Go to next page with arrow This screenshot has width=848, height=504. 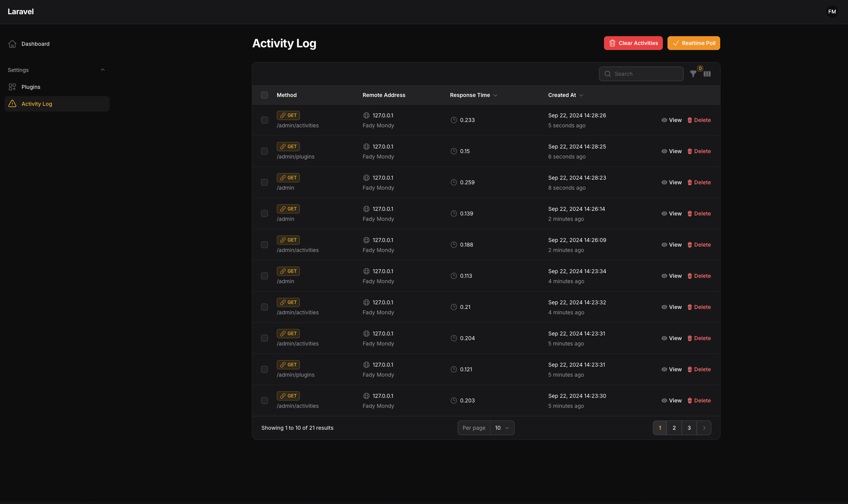(704, 428)
